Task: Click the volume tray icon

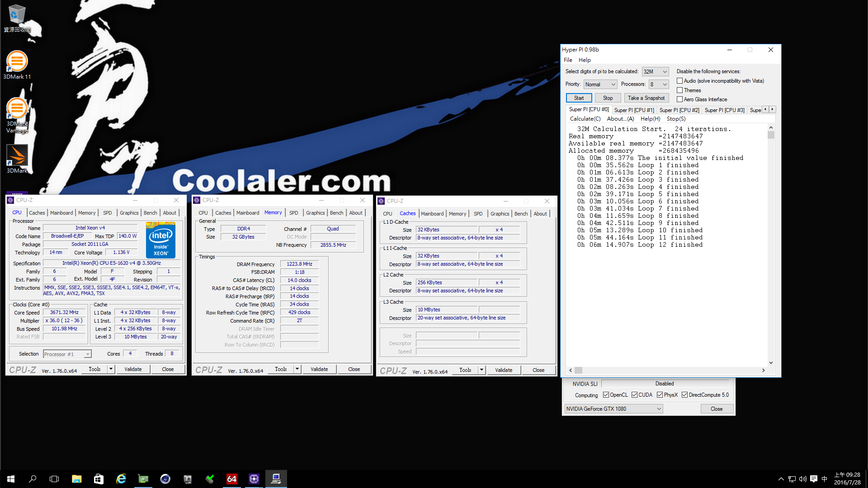Action: [x=803, y=479]
